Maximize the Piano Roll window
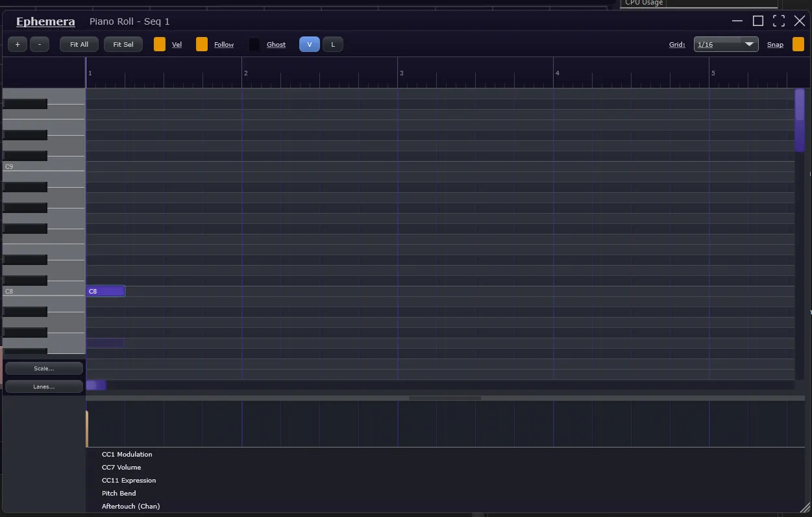This screenshot has width=812, height=517. (x=757, y=21)
